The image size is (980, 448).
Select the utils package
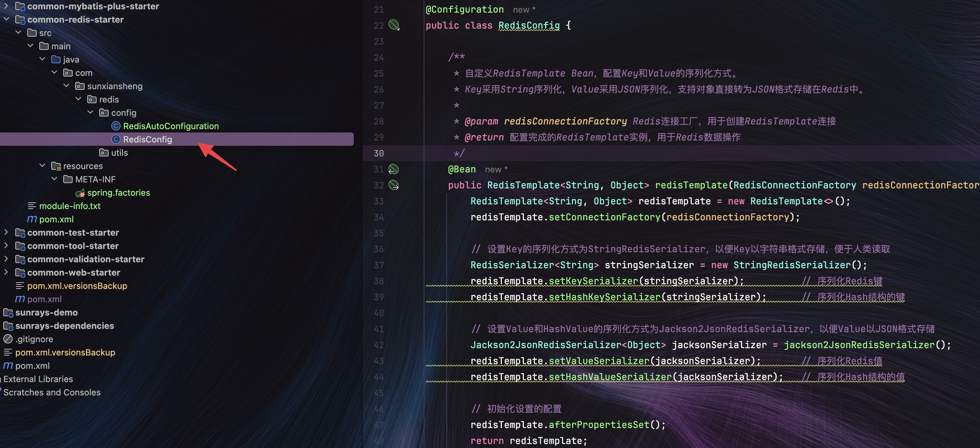point(120,153)
